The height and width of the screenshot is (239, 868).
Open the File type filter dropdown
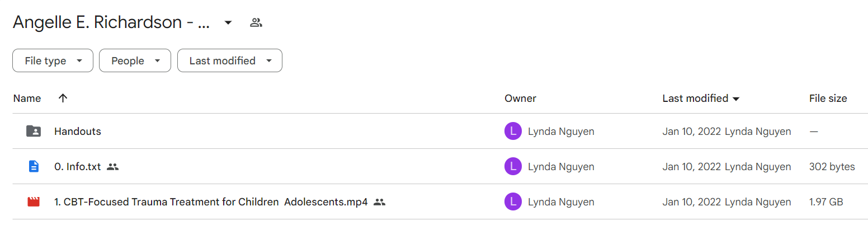[53, 61]
